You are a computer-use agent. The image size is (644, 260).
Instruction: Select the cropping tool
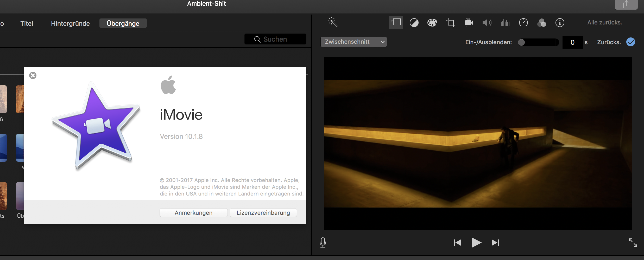click(x=451, y=23)
